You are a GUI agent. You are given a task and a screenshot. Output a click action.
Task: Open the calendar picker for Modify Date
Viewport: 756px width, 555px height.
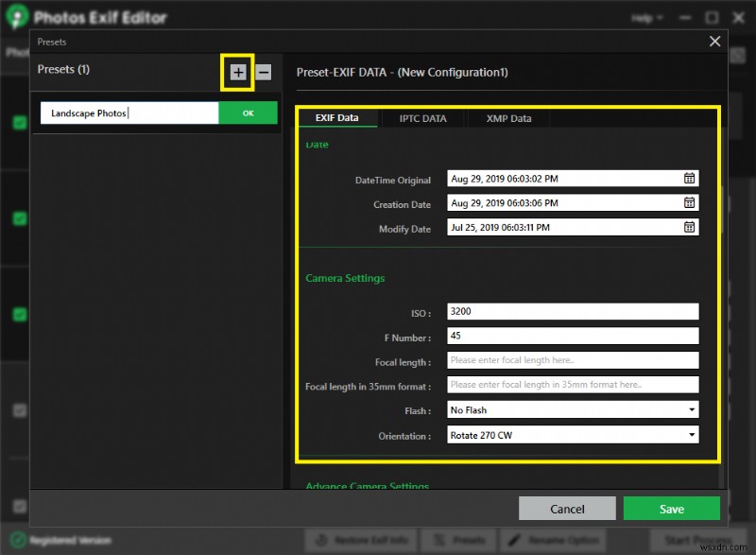(x=690, y=227)
